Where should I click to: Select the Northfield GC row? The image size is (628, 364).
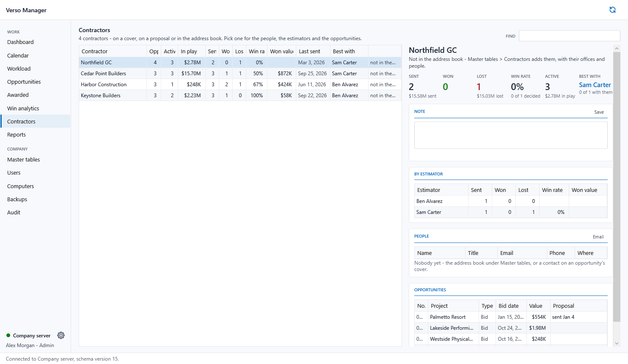[240, 62]
